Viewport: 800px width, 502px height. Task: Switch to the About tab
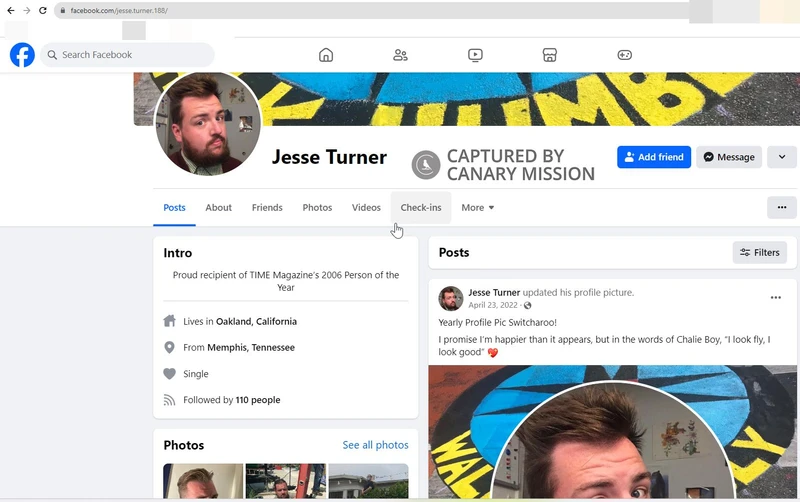[218, 208]
